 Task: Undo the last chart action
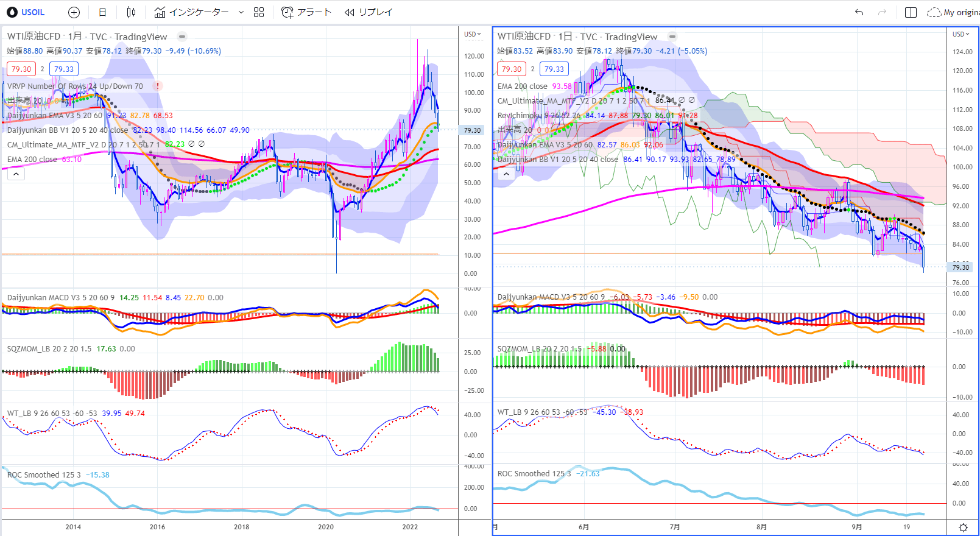(x=859, y=12)
